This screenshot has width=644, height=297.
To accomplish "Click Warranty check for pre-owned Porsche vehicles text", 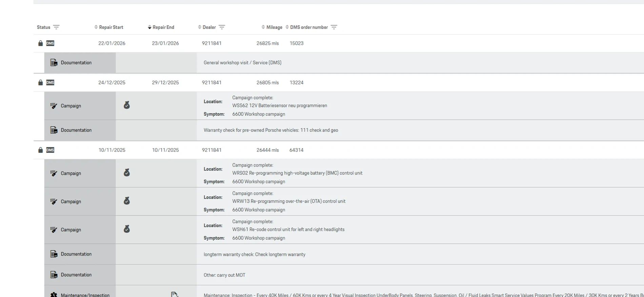I will point(271,130).
